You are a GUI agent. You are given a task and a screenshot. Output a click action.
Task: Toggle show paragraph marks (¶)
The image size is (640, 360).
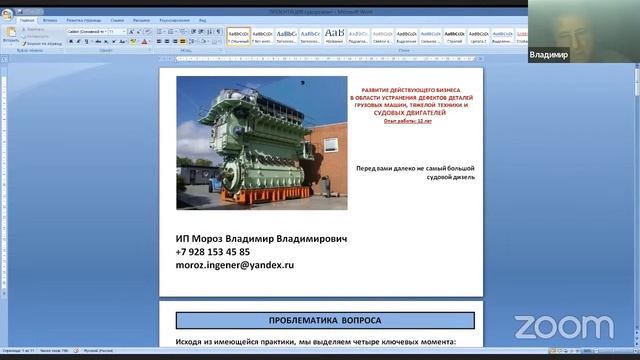(218, 31)
